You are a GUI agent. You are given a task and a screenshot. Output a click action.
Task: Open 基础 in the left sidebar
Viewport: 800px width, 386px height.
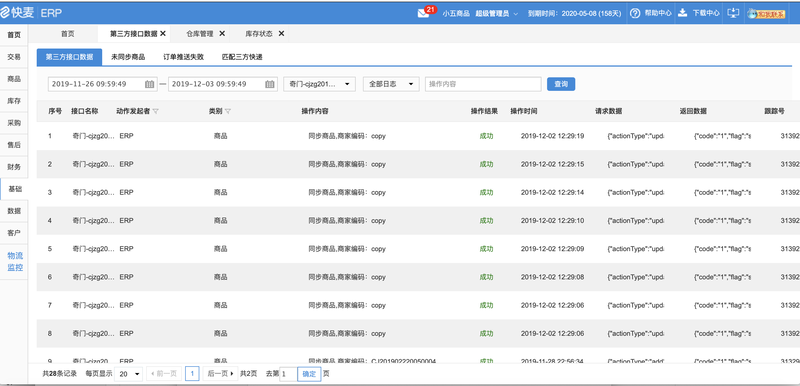[x=14, y=189]
